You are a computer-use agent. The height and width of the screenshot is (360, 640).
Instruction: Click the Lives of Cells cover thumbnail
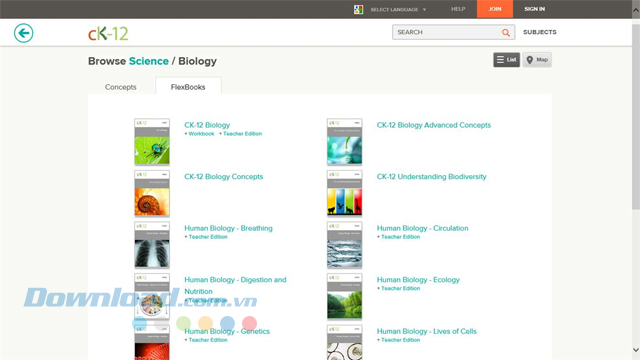pyautogui.click(x=344, y=342)
